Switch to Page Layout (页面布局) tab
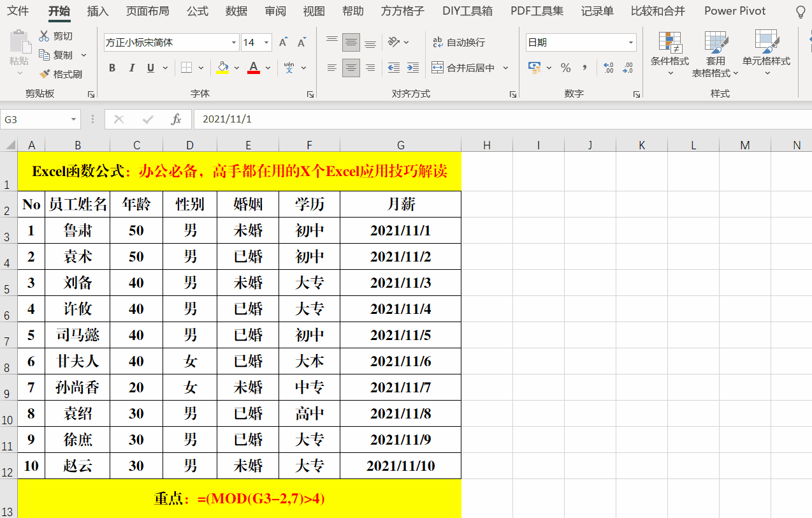This screenshot has height=518, width=812. 148,11
